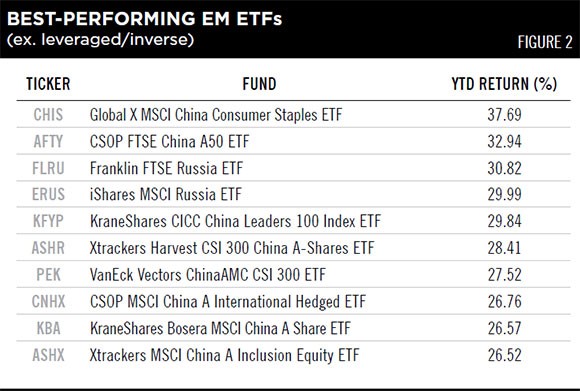Click the CHIS ticker symbol

pyautogui.click(x=48, y=115)
